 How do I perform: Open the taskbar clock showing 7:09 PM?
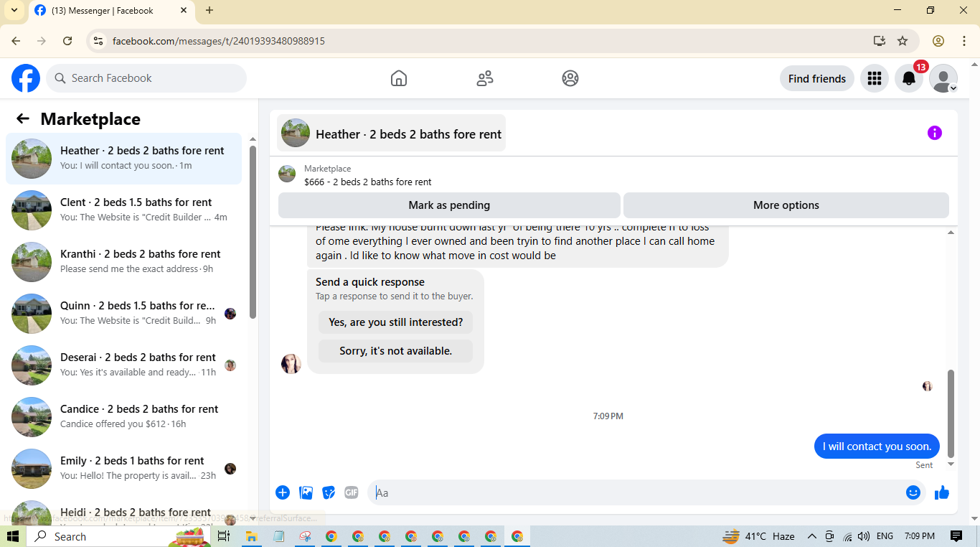920,536
